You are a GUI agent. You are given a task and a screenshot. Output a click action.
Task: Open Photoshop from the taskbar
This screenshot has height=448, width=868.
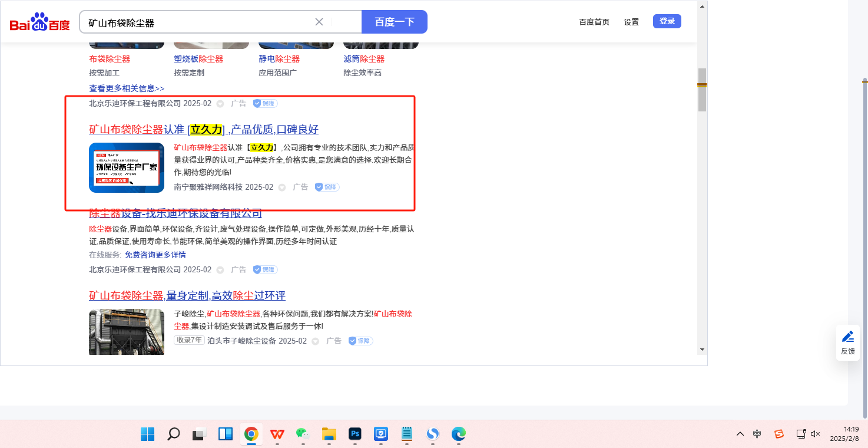click(355, 434)
